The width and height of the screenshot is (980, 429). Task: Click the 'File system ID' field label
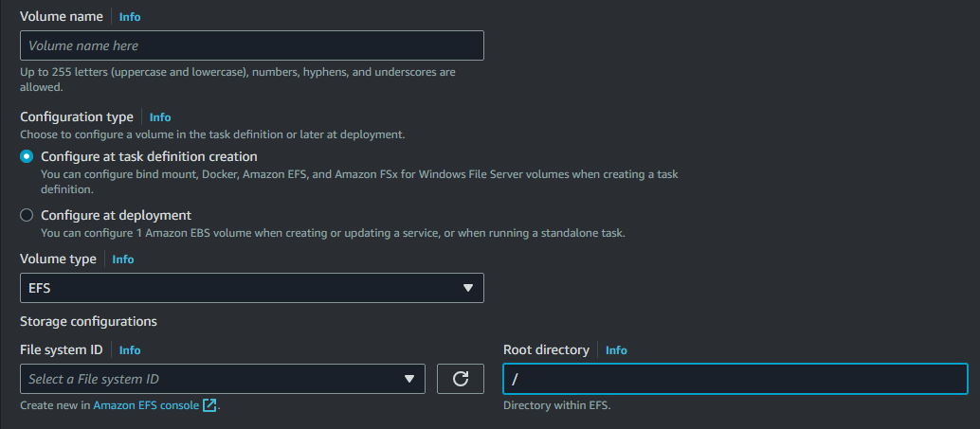tap(62, 350)
